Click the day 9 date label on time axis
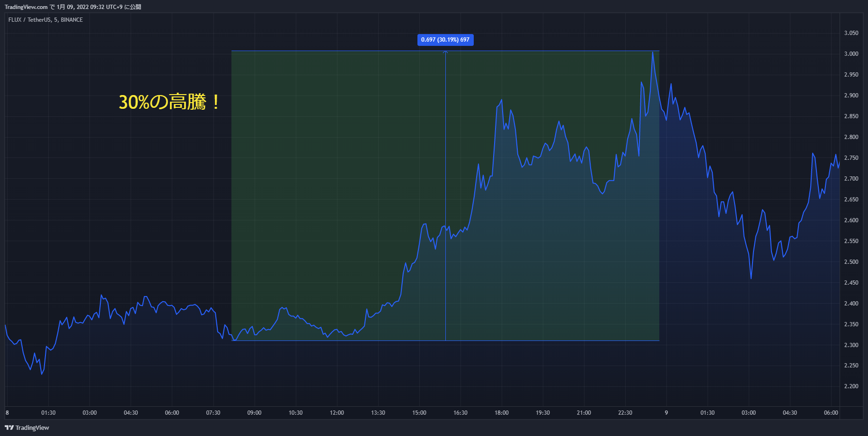 [x=666, y=413]
